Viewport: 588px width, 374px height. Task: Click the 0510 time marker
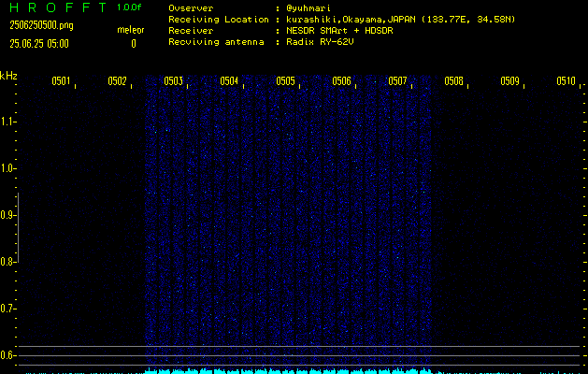(566, 81)
